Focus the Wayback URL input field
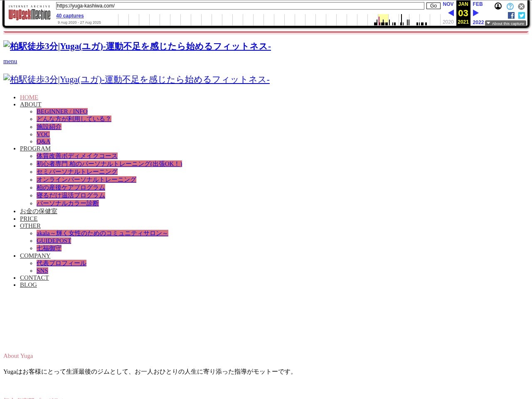 pyautogui.click(x=240, y=6)
